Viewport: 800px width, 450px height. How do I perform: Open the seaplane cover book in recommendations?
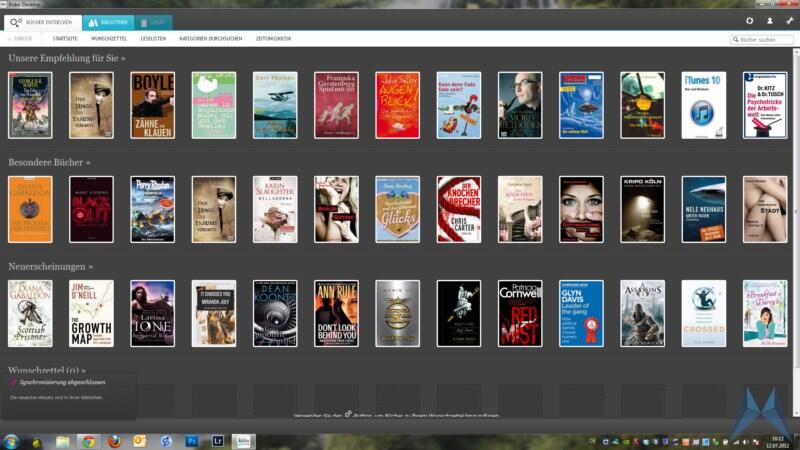click(275, 105)
